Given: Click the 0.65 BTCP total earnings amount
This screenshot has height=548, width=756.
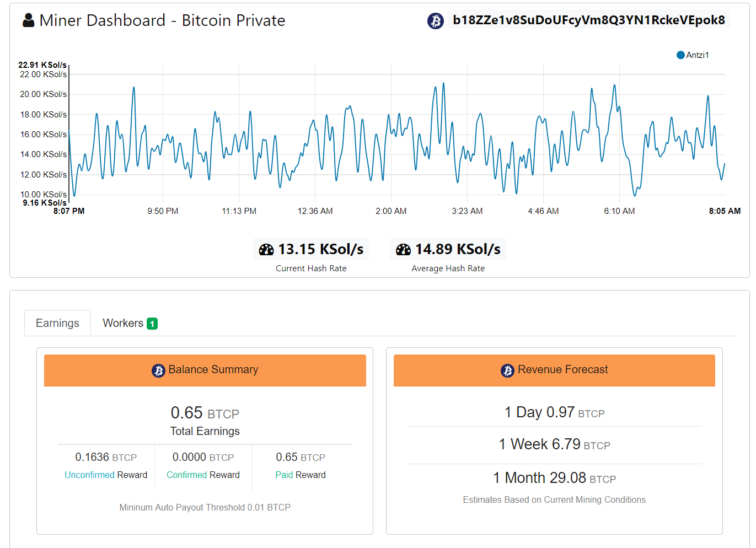Looking at the screenshot, I should [205, 413].
